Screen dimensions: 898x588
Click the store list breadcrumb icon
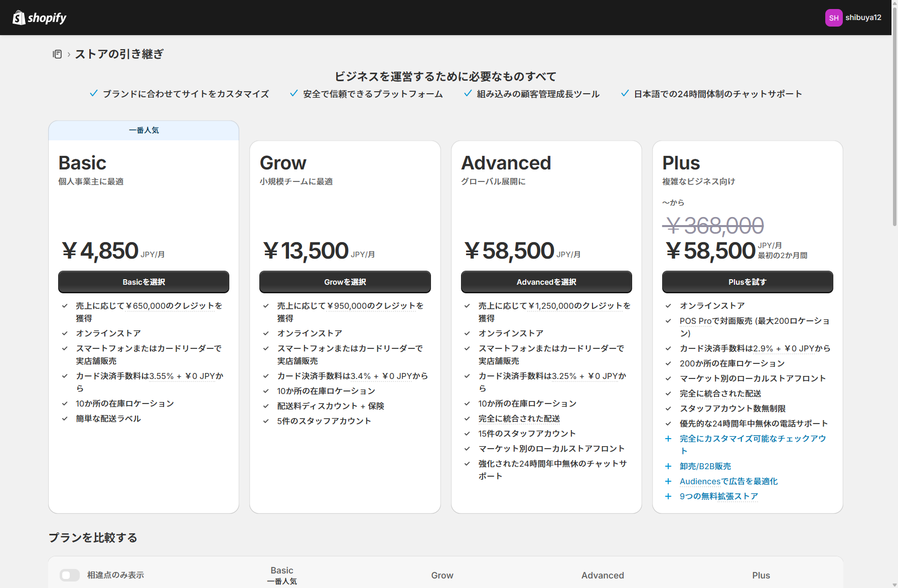[57, 54]
